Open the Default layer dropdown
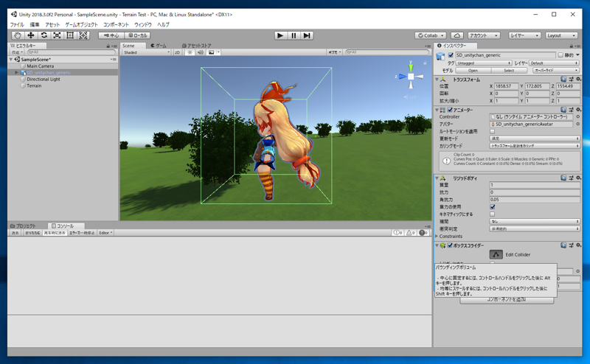This screenshot has width=590, height=364. [555, 63]
